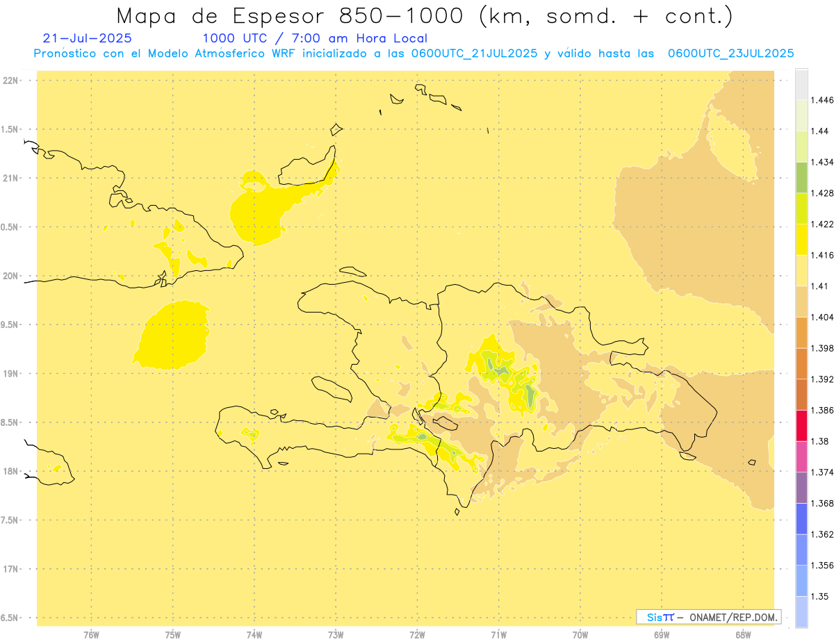Click the "1.44" colorbar value
This screenshot has height=644, width=834.
821,131
